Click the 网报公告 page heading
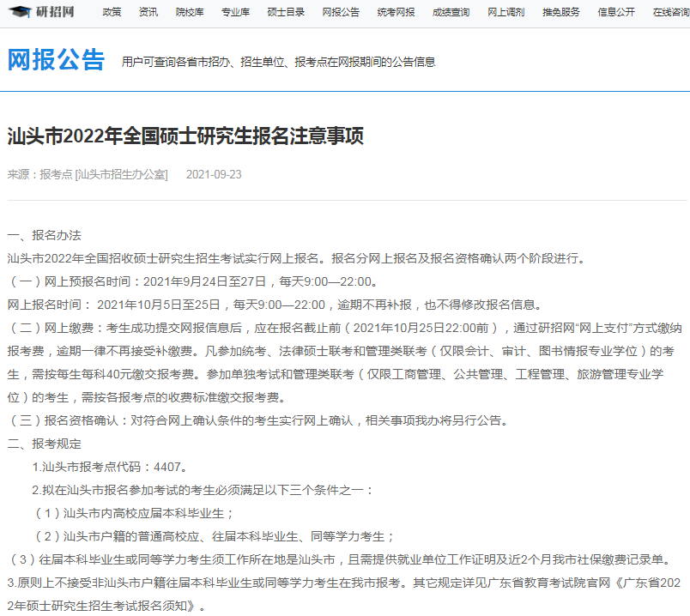This screenshot has height=616, width=690. pos(56,60)
